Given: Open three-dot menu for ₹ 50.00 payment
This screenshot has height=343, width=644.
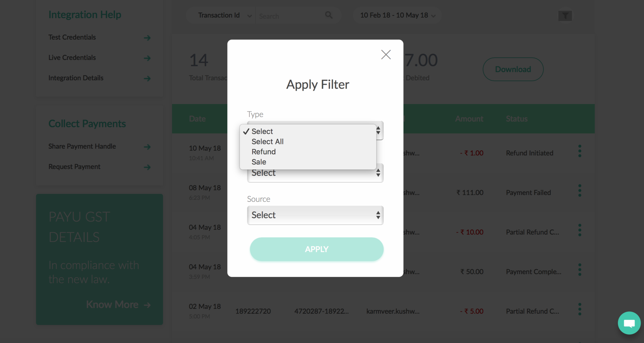Looking at the screenshot, I should coord(580,270).
